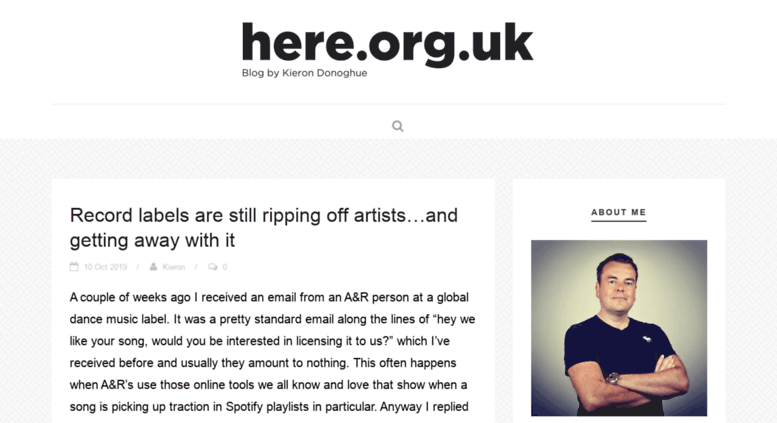Click the article's first paragraph text
This screenshot has width=777, height=423.
click(x=273, y=352)
